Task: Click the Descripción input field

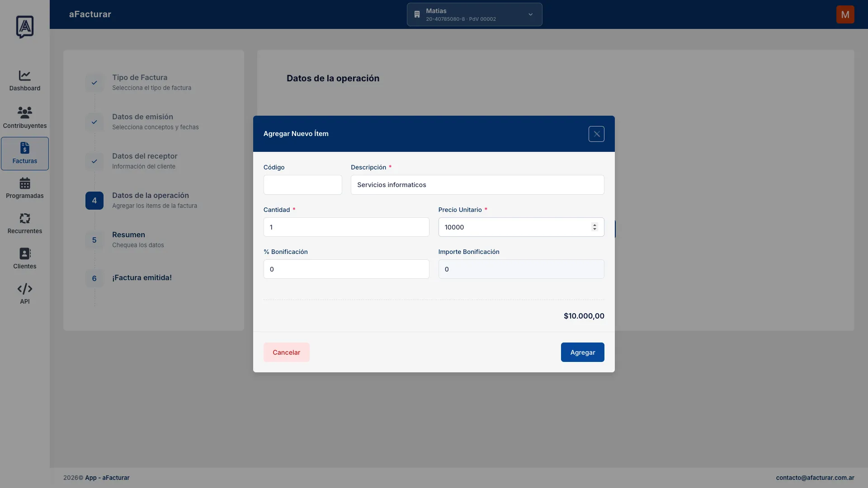Action: pyautogui.click(x=477, y=185)
